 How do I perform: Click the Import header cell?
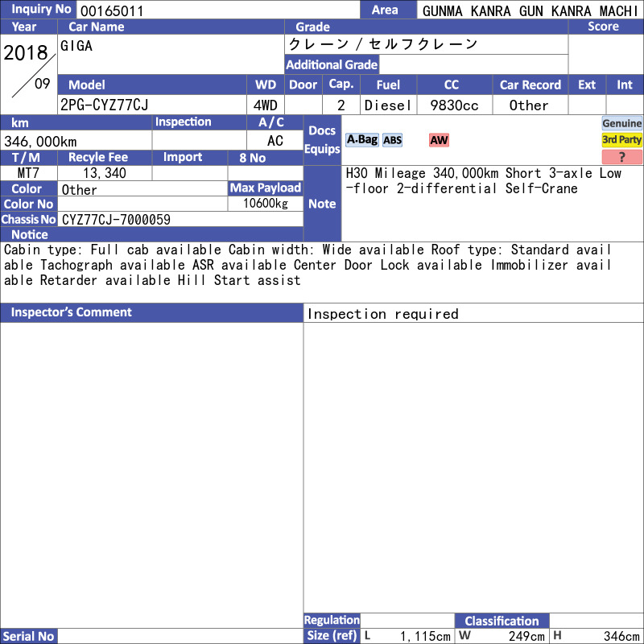[x=189, y=157]
